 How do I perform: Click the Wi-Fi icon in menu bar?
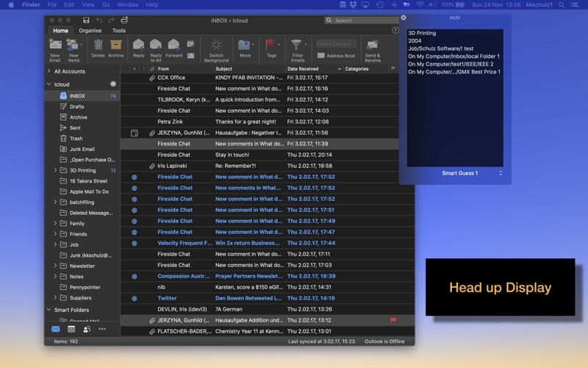[420, 5]
